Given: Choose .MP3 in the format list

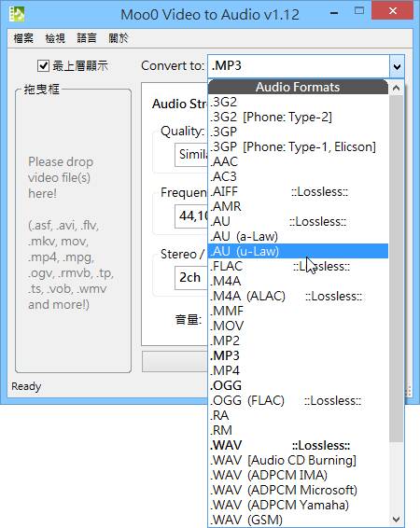Looking at the screenshot, I should tap(298, 355).
